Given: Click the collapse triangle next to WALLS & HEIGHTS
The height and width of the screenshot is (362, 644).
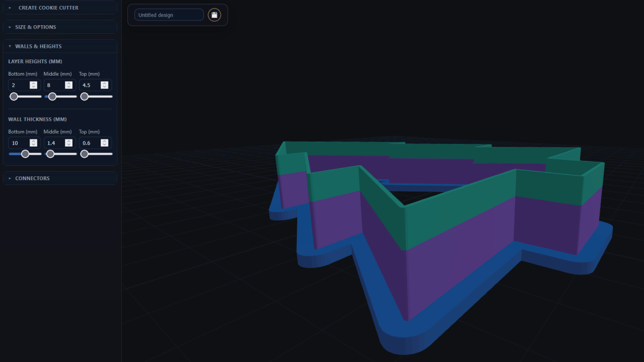Looking at the screenshot, I should (x=9, y=46).
